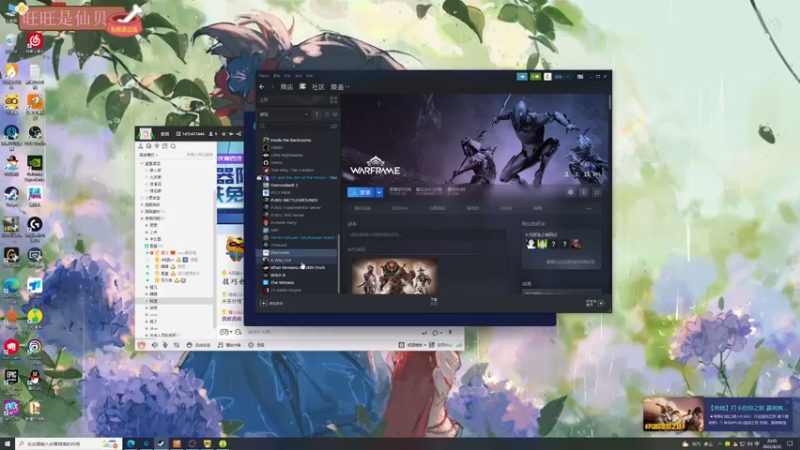Click the recent activity clock icon
800x450 pixels.
click(327, 114)
